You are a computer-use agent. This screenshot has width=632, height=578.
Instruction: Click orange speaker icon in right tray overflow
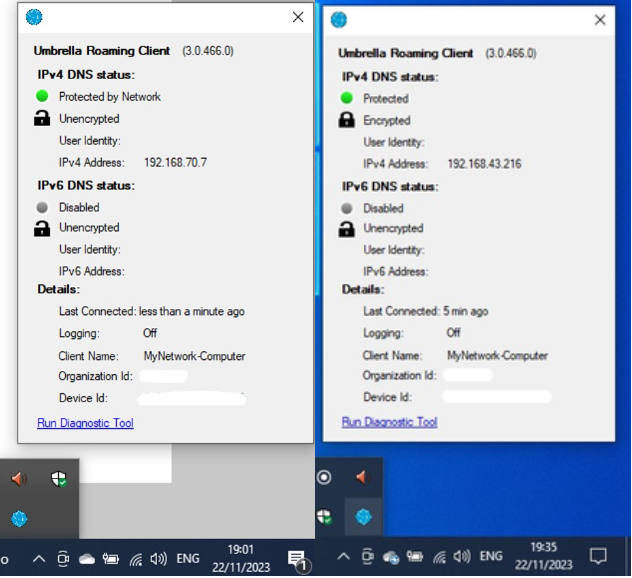pos(363,477)
